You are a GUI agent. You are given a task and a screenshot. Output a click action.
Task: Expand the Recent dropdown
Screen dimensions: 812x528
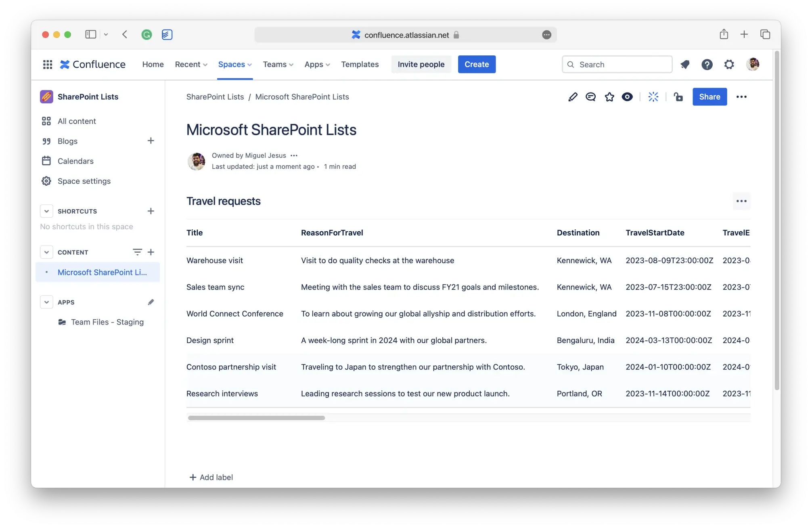(191, 65)
